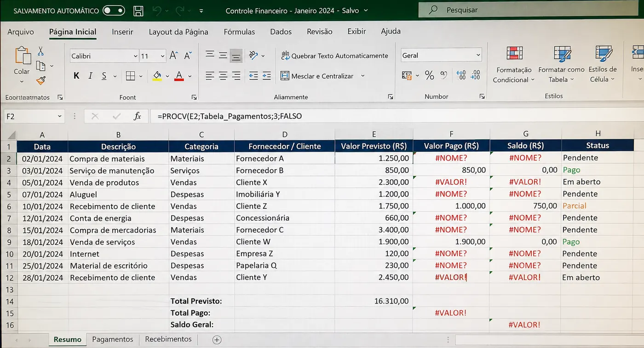Open the Number group dialog launcher
Image resolution: width=644 pixels, height=348 pixels.
point(482,97)
